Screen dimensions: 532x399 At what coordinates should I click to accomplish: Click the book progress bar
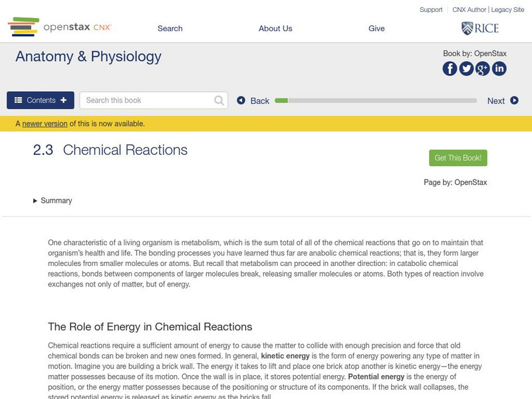coord(376,100)
